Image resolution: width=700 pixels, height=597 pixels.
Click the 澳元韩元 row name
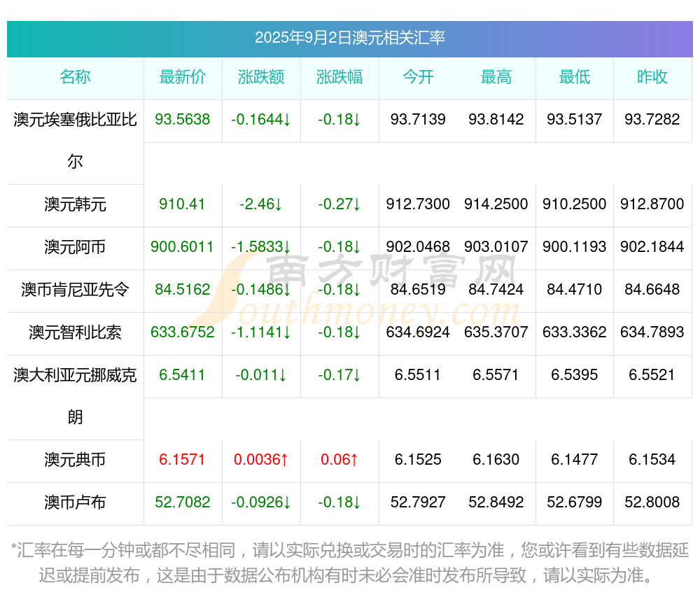tap(75, 204)
